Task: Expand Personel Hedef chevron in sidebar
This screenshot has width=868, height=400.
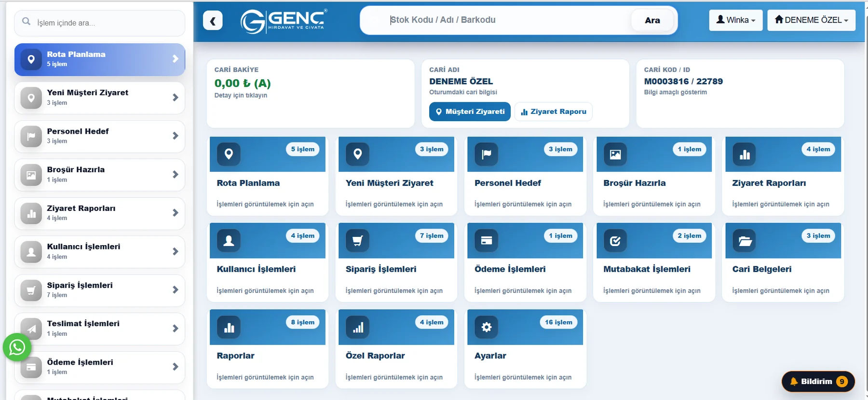Action: pos(176,136)
